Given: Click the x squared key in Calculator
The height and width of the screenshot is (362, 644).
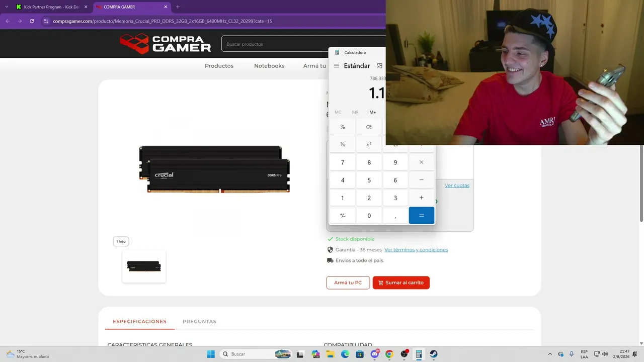Looking at the screenshot, I should (x=369, y=144).
